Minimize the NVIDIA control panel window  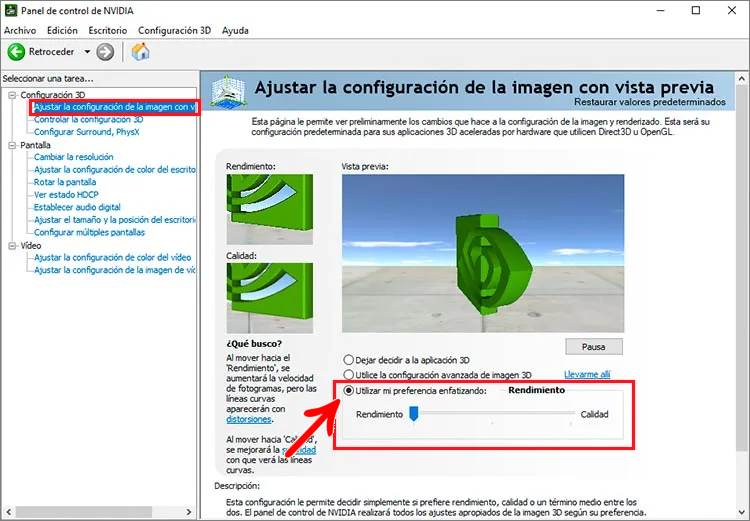[661, 10]
